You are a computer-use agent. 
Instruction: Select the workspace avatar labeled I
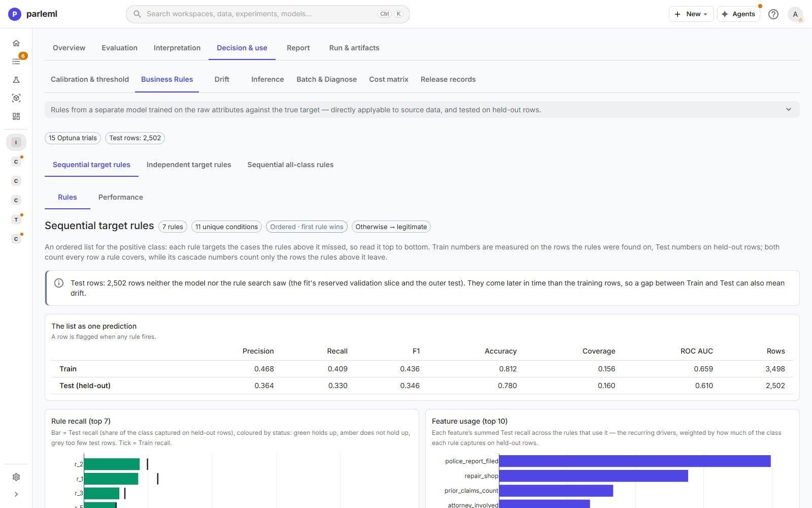pos(16,142)
